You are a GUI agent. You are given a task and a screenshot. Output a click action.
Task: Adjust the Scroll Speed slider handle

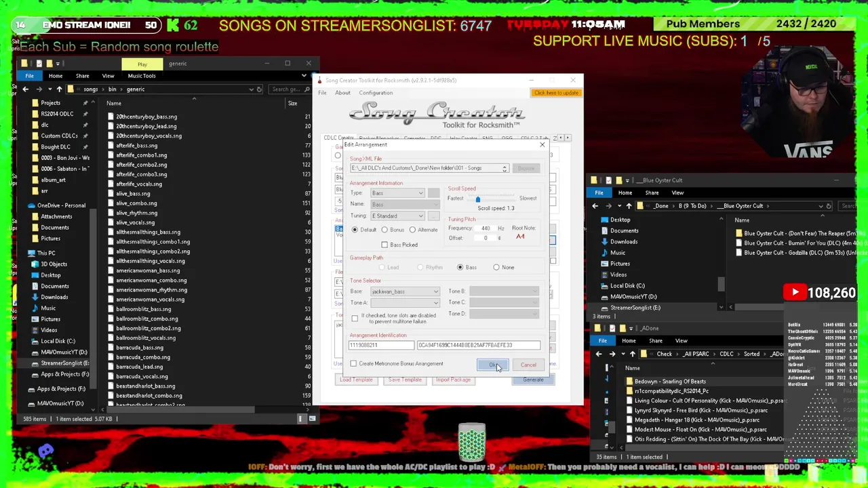pos(477,199)
